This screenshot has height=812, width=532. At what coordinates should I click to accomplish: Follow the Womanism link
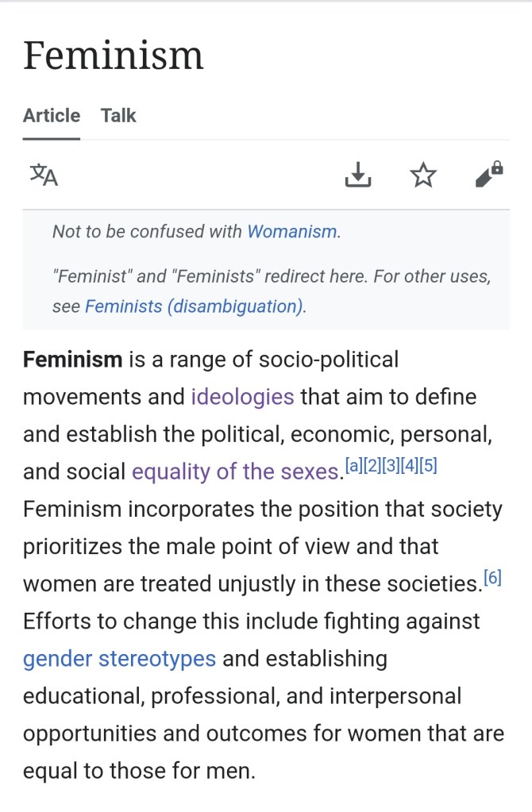[292, 232]
